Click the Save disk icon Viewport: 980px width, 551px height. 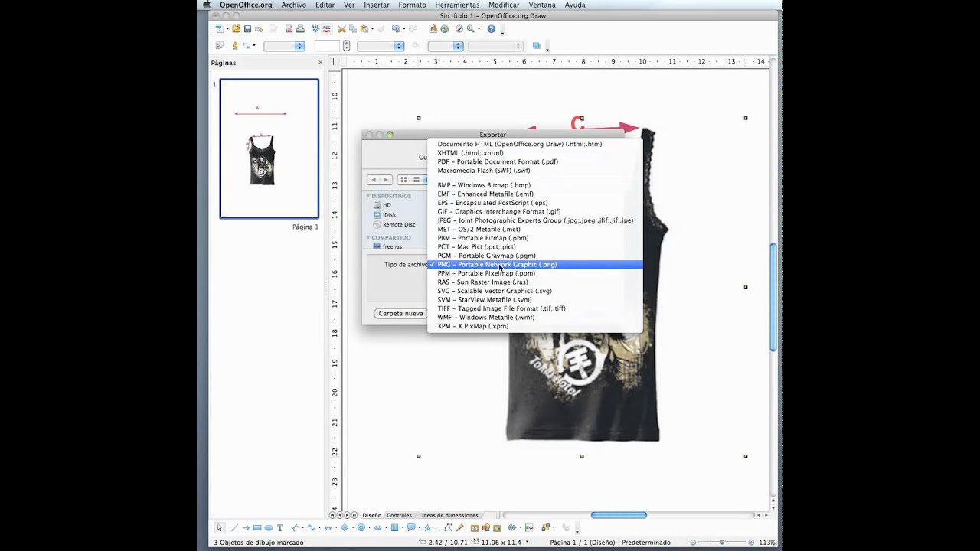(247, 29)
